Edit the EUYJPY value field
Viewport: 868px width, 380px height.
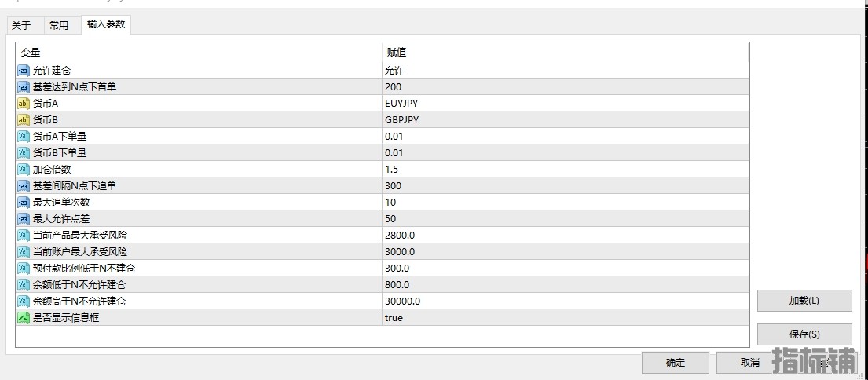point(566,103)
